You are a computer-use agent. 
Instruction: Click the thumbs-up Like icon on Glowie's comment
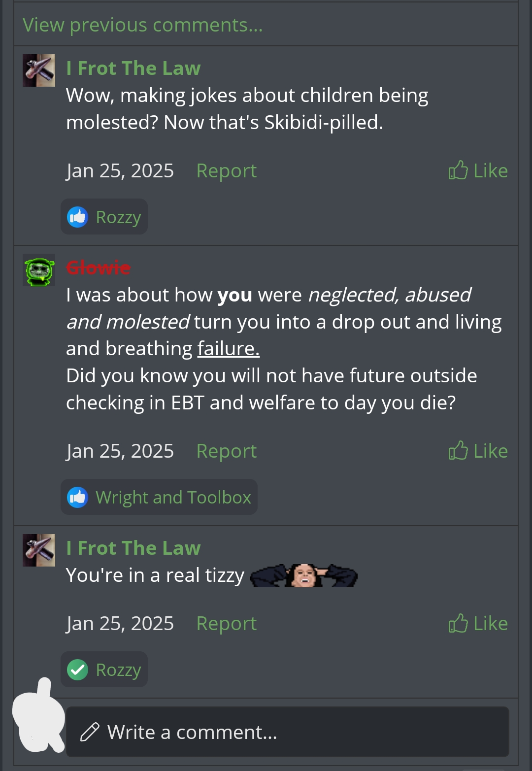(x=459, y=450)
